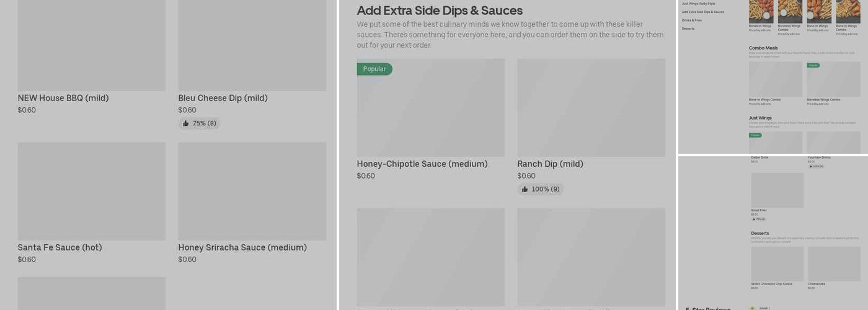
Task: Navigate to Drinks & Fries in sidebar
Action: 692,20
